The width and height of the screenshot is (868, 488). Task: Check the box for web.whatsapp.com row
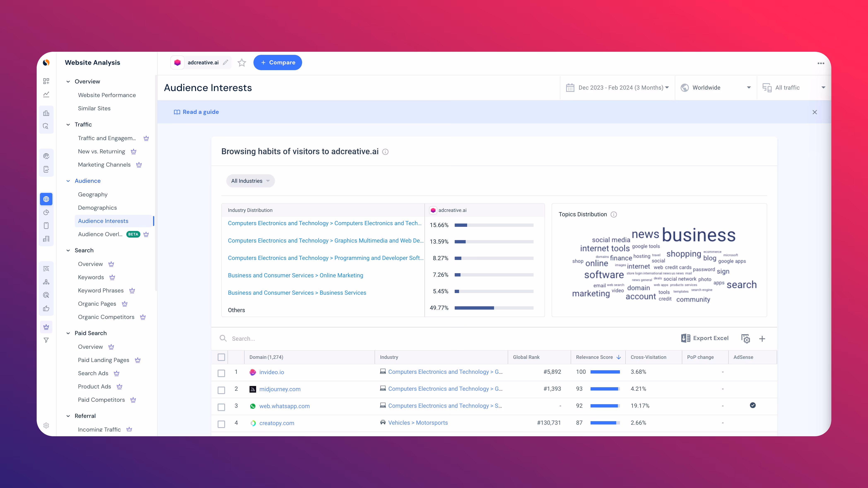221,407
